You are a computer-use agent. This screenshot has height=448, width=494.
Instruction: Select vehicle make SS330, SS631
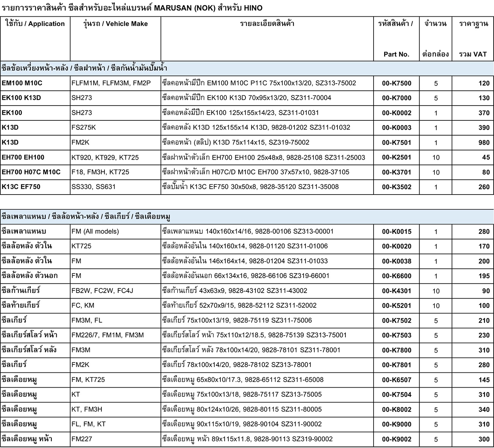(x=93, y=187)
